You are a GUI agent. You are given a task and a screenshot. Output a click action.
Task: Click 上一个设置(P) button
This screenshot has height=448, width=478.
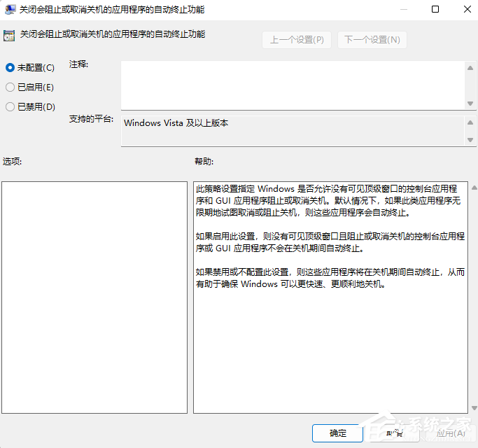[297, 40]
